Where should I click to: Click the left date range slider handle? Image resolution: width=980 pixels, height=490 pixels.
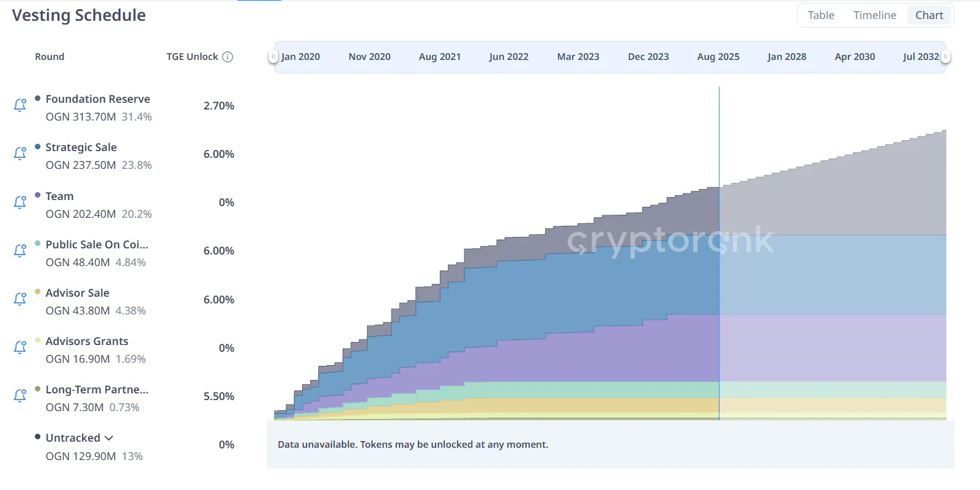tap(273, 57)
